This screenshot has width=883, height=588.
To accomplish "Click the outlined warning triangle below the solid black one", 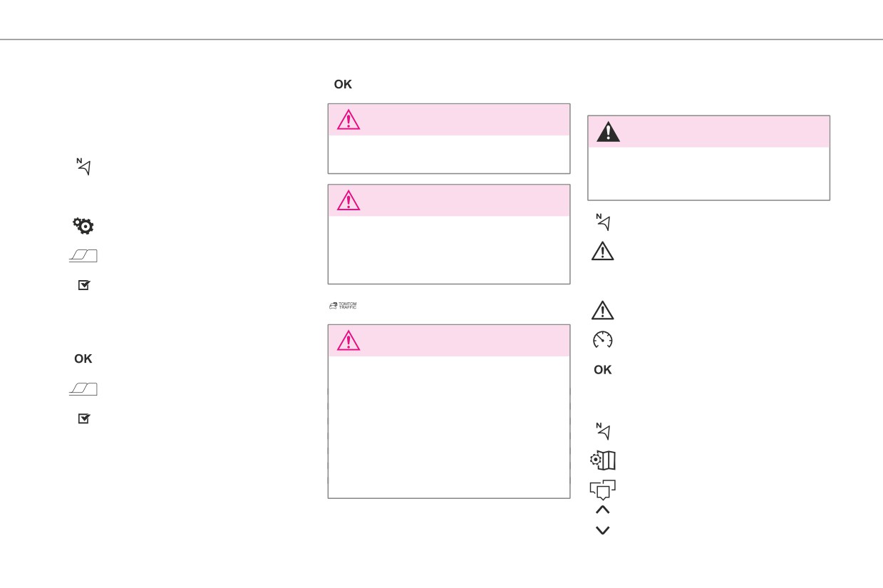I will point(603,251).
